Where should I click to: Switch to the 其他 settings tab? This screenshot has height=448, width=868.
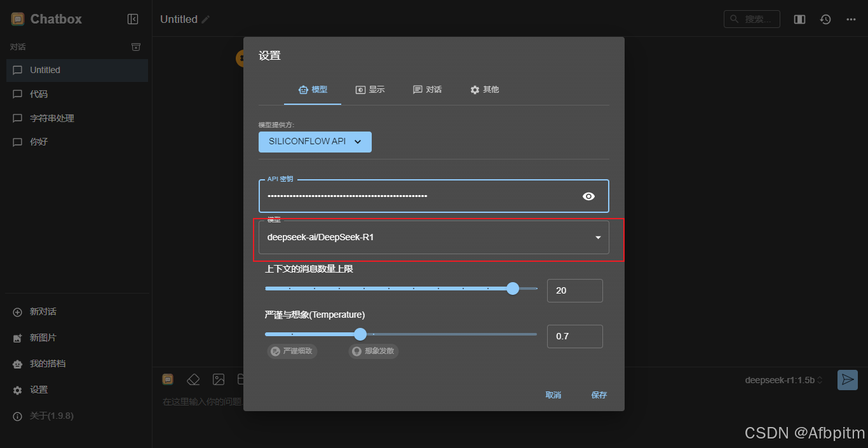[x=484, y=90]
